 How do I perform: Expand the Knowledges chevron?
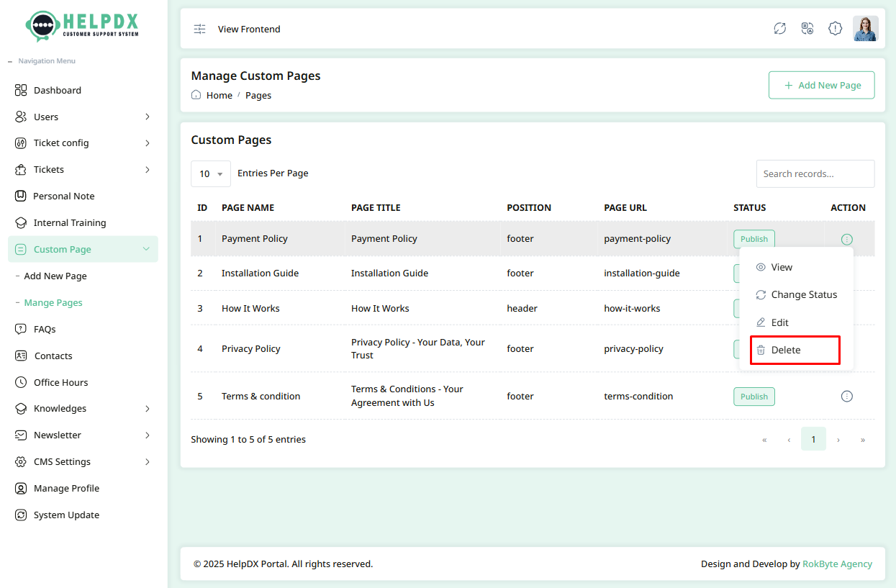[147, 409]
